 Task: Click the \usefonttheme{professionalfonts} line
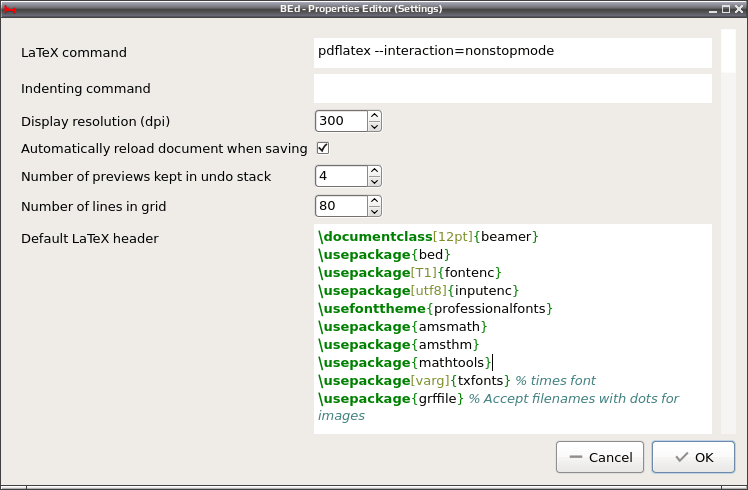[x=435, y=309]
